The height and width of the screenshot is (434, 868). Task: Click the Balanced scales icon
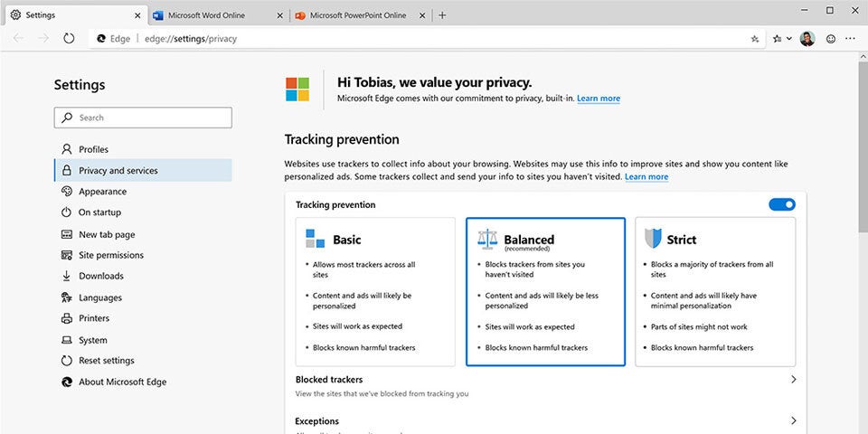tap(487, 239)
